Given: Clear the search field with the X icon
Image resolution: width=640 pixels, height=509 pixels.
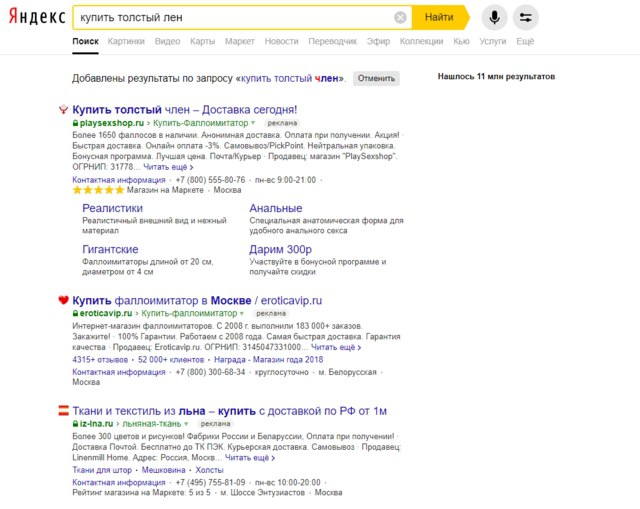Looking at the screenshot, I should (400, 18).
